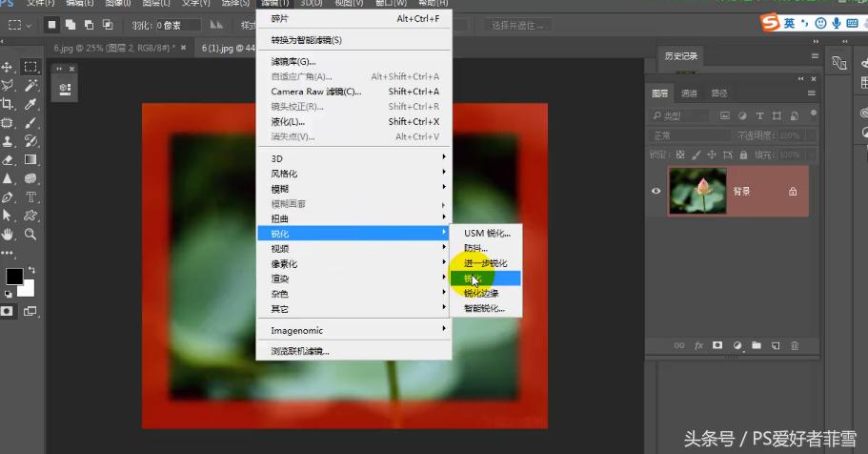Image resolution: width=868 pixels, height=454 pixels.
Task: Expand the 扭曲 filter submenu
Action: click(354, 218)
